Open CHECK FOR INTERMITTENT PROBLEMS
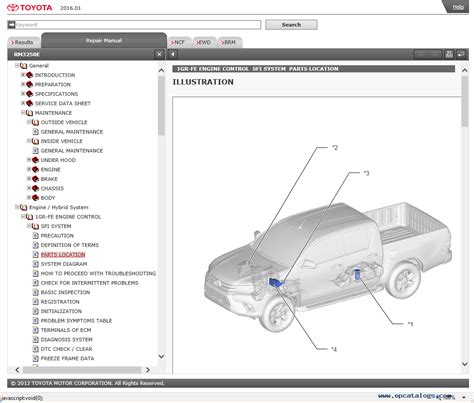The width and height of the screenshot is (474, 403). point(90,283)
